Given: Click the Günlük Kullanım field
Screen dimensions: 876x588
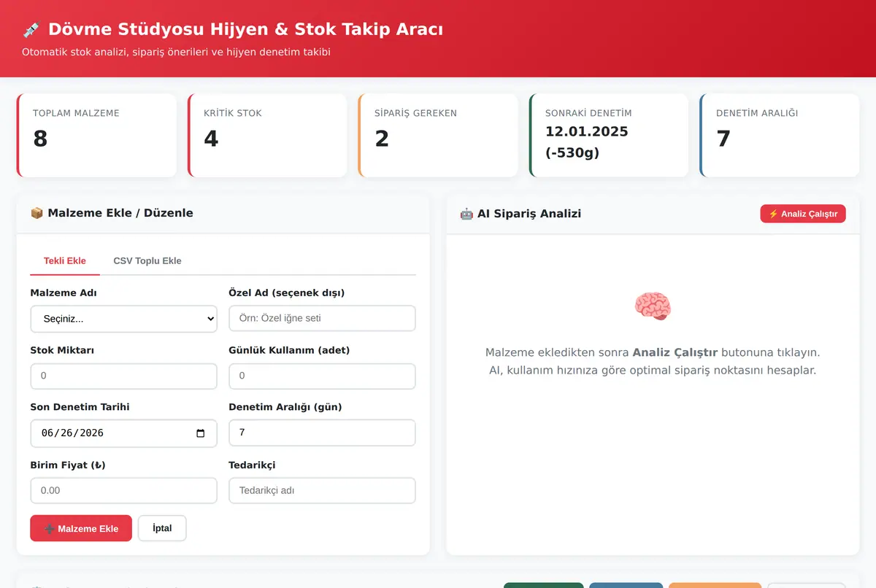Looking at the screenshot, I should click(322, 376).
